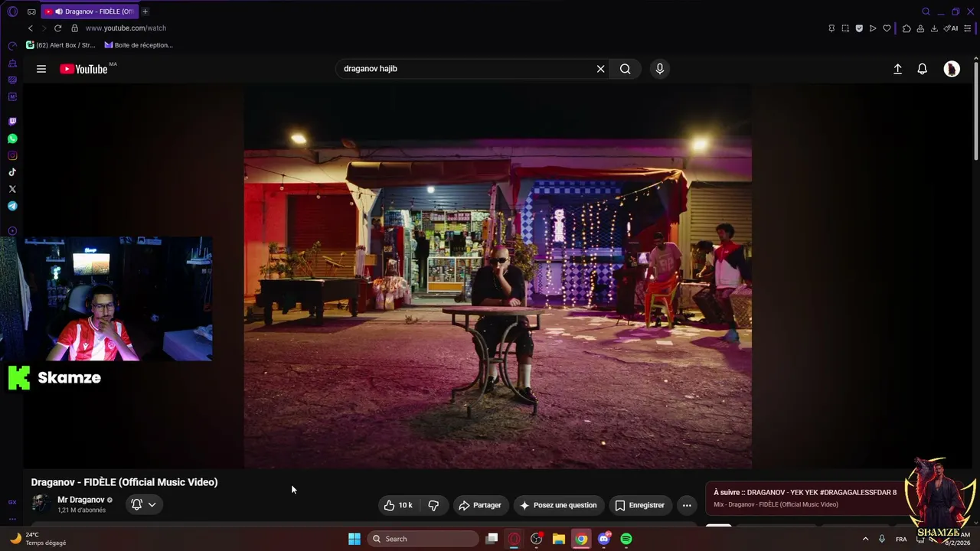Open the more actions three-dot menu

point(687,505)
